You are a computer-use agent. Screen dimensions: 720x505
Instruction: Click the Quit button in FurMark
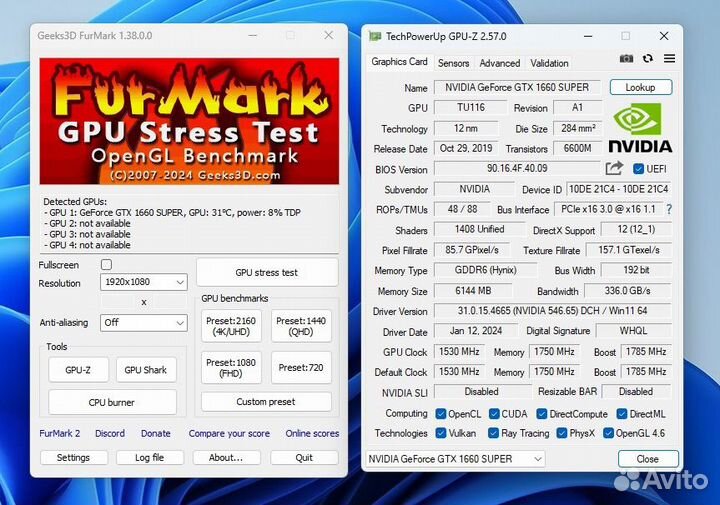click(x=304, y=458)
